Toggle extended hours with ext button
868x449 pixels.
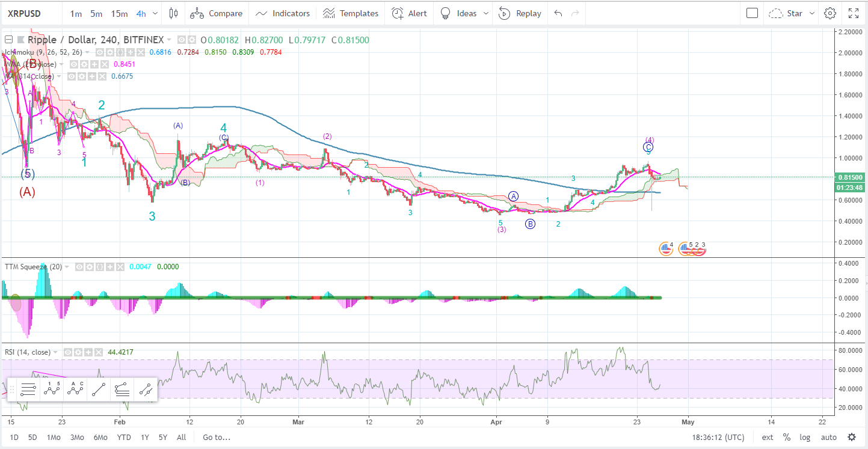(x=768, y=437)
